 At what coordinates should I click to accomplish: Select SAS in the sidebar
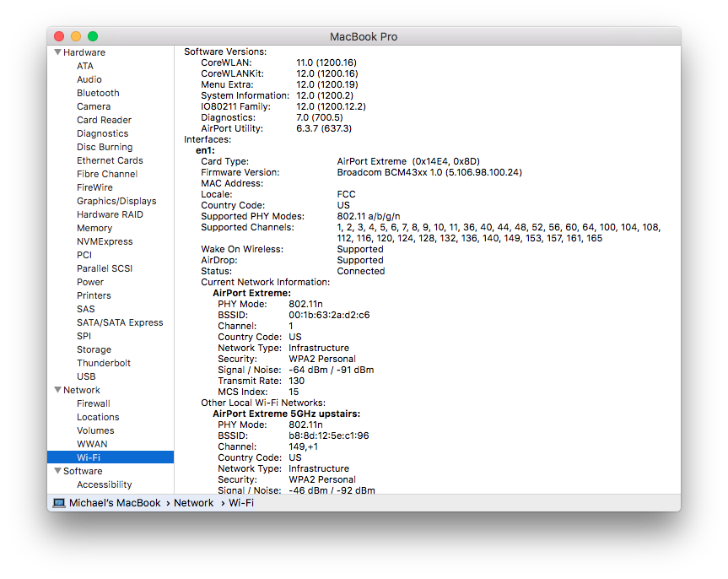click(x=85, y=309)
